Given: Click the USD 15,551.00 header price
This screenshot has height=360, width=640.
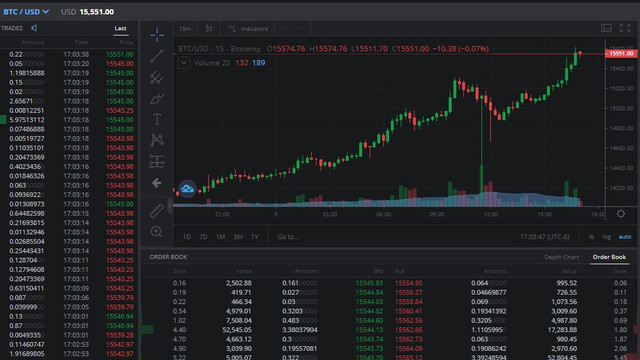Looking at the screenshot, I should tap(87, 12).
